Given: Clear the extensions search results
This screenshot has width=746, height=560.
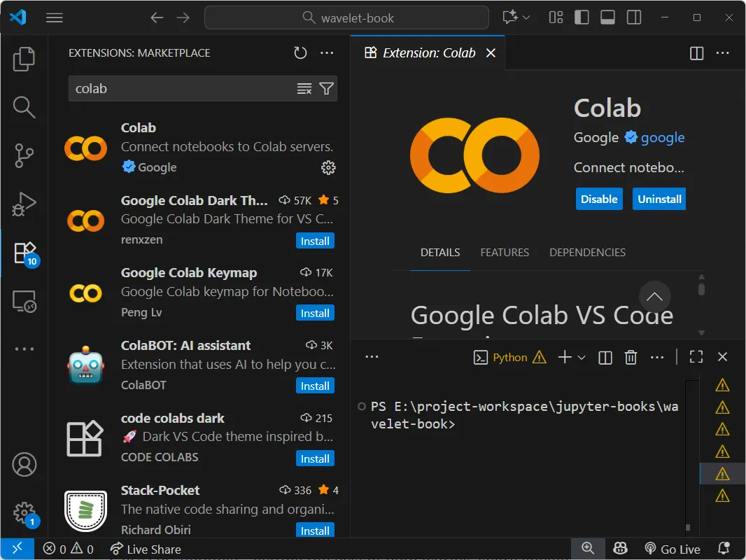Looking at the screenshot, I should coord(304,88).
